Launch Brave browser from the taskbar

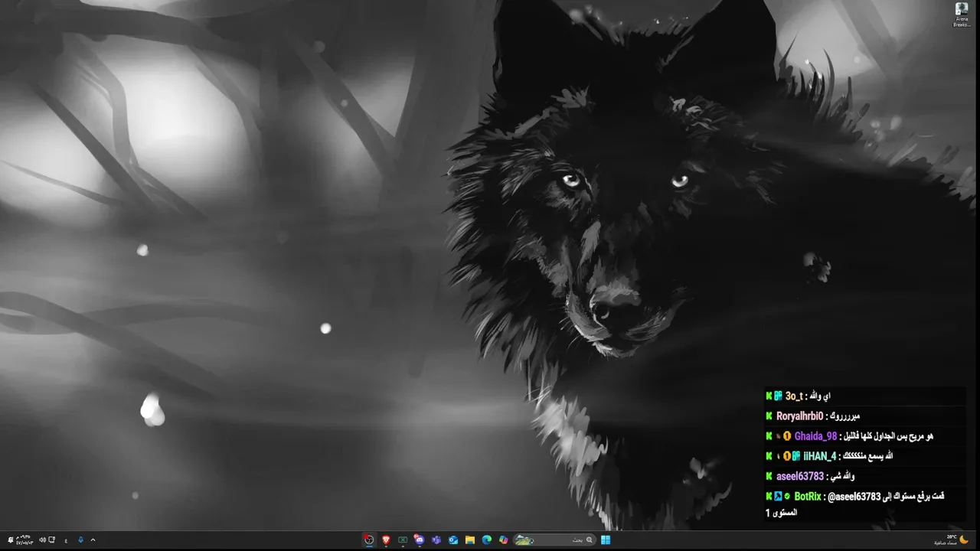tap(386, 540)
